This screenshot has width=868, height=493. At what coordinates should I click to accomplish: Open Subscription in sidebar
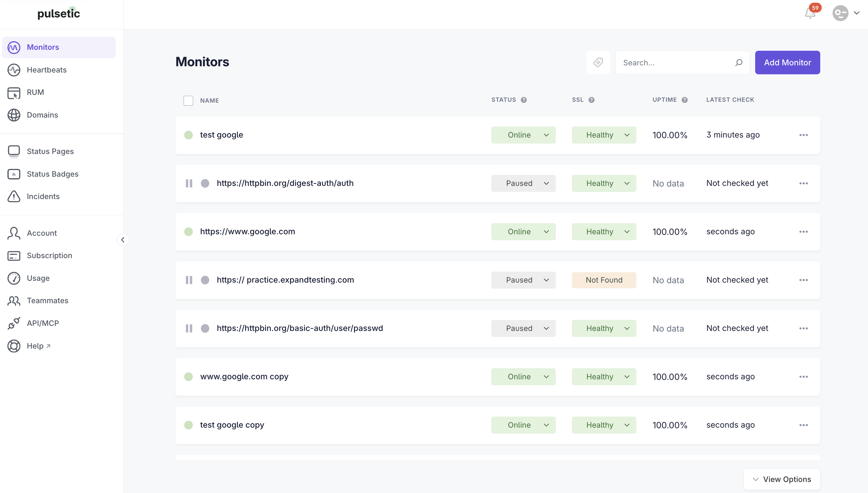59,256
